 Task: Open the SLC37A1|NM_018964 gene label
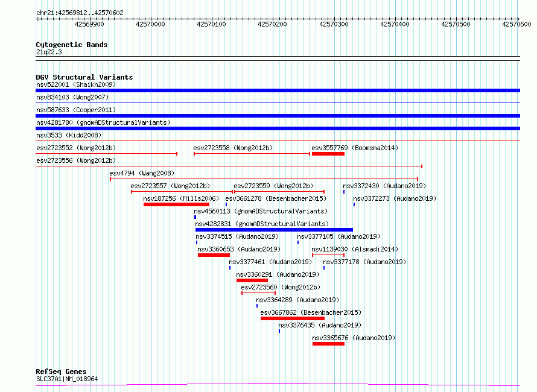[x=67, y=379]
